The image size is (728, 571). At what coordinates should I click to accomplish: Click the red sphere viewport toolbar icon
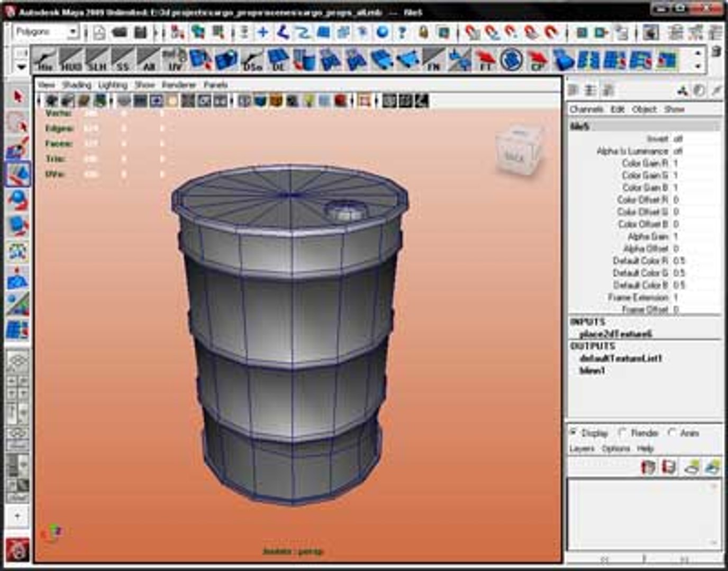(x=341, y=100)
